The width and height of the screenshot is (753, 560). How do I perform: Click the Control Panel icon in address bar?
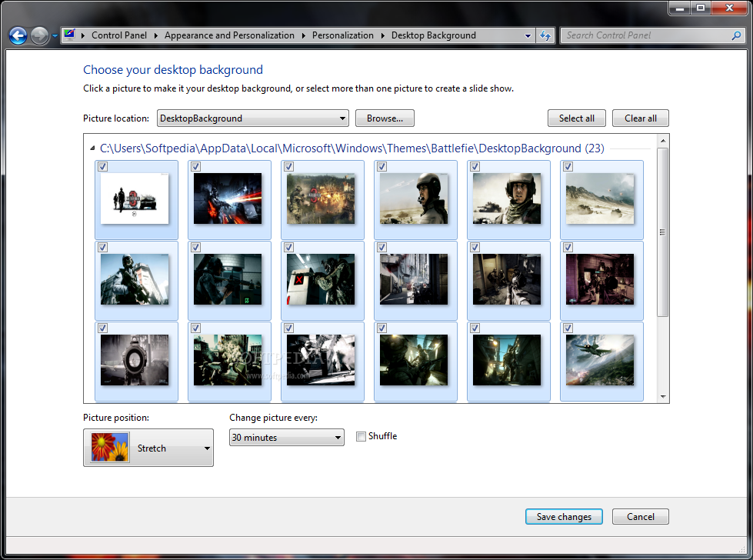point(70,35)
